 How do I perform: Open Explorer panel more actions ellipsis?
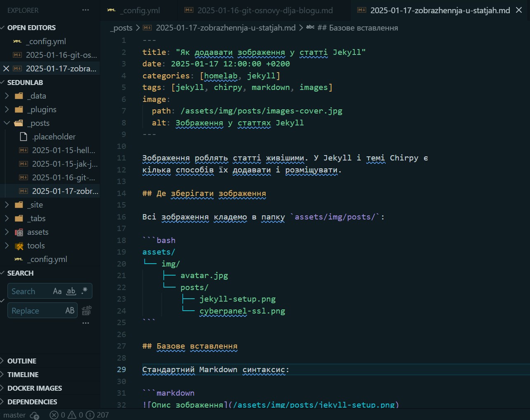[x=85, y=10]
